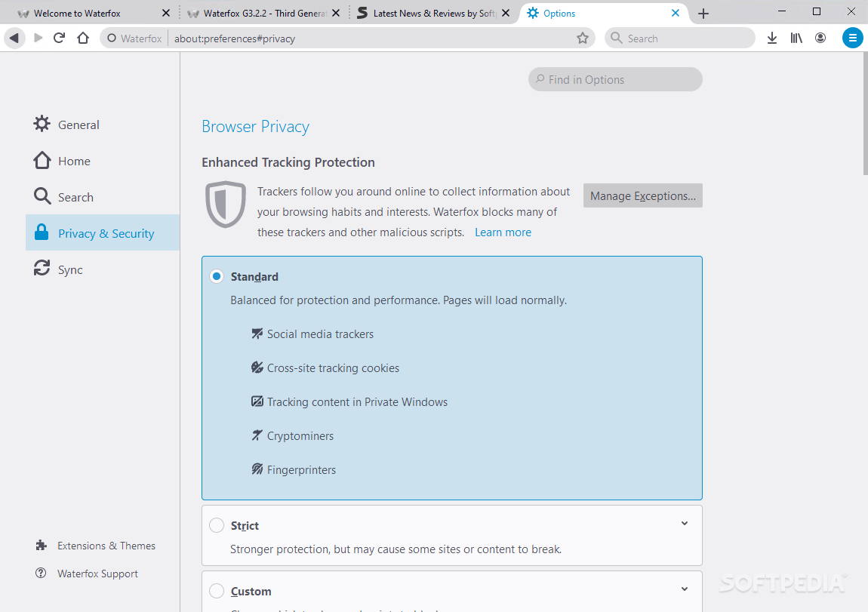Click the Cross-site tracking cookies icon
868x612 pixels.
(257, 368)
